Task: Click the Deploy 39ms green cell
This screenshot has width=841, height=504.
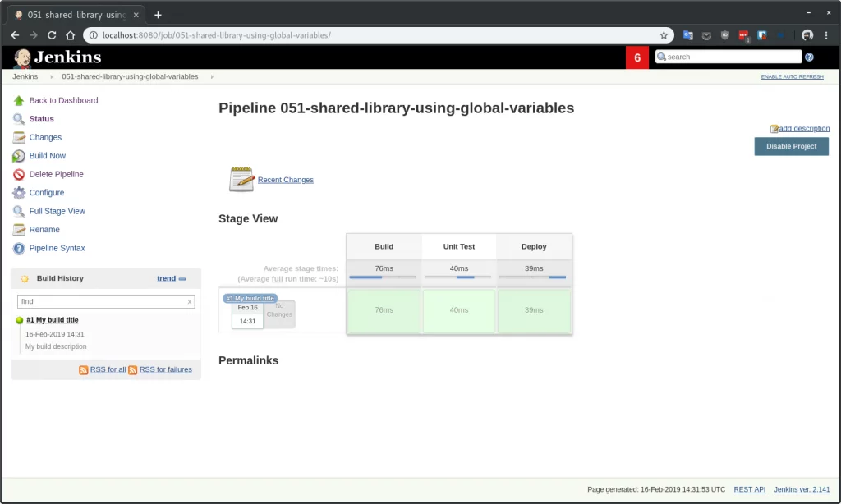Action: [534, 311]
